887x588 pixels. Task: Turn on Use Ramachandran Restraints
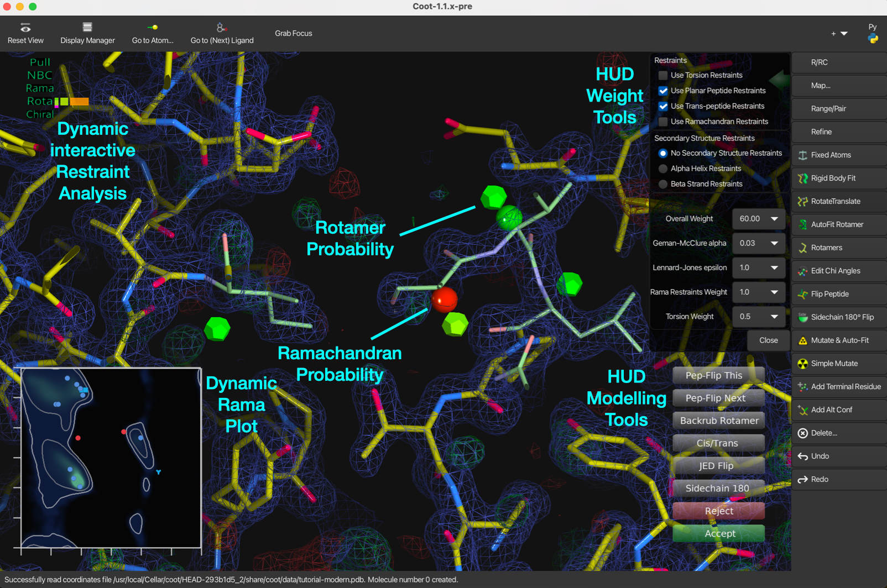(663, 122)
